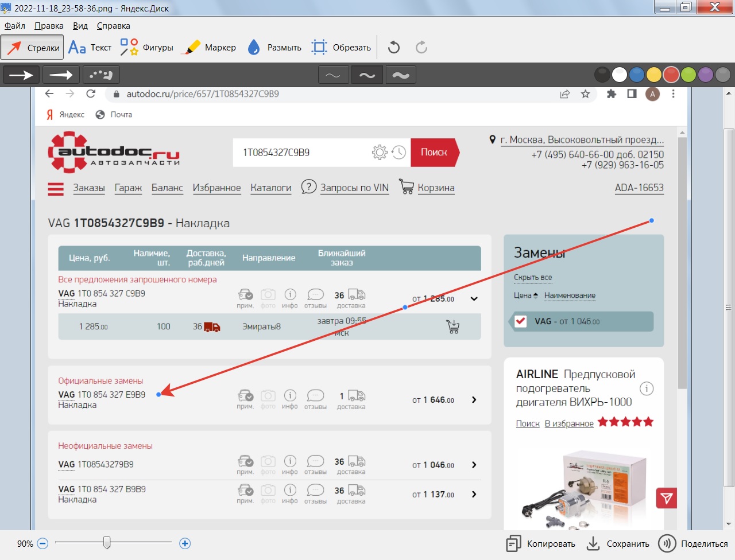The width and height of the screenshot is (735, 560).
Task: Open the info icon beside AIRLINE product
Action: [x=647, y=388]
